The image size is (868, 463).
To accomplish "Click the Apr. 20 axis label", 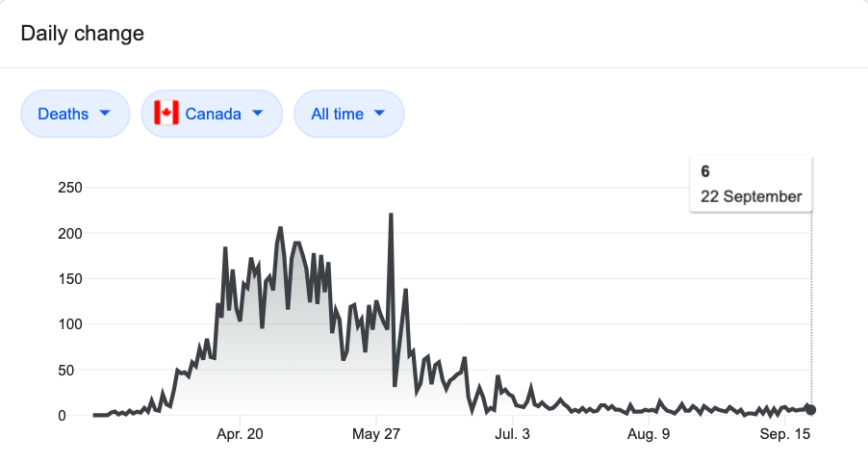I will coord(240,434).
